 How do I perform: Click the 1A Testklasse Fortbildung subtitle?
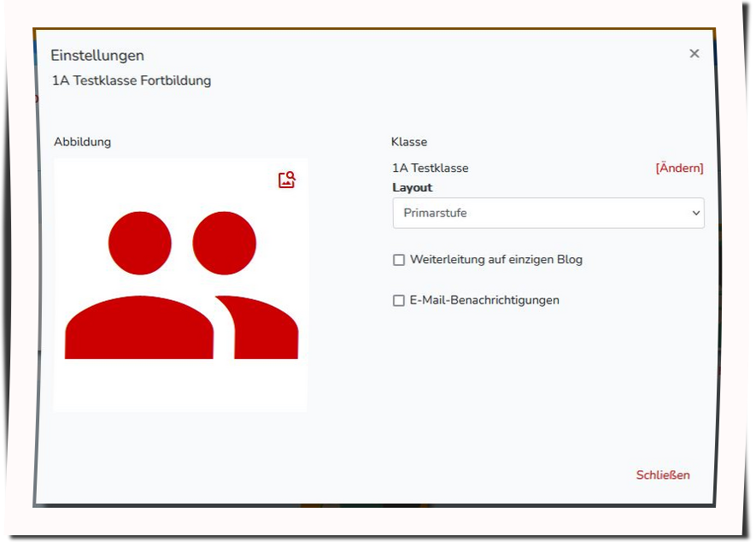pyautogui.click(x=132, y=81)
